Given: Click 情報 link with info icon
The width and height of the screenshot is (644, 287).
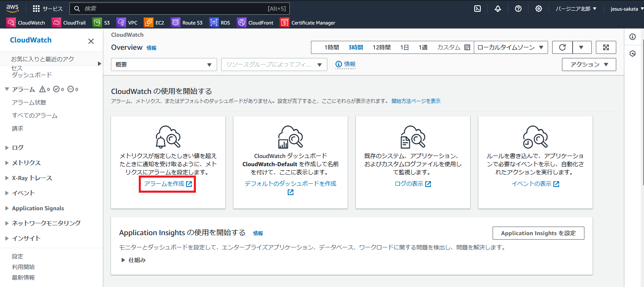Looking at the screenshot, I should tap(345, 64).
